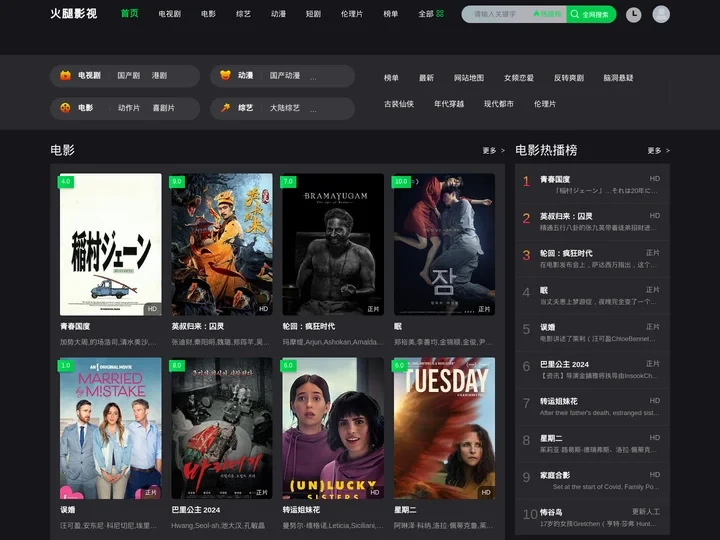Image resolution: width=720 pixels, height=540 pixels.
Task: Open 伦理片 in the quick tag links
Action: click(x=545, y=104)
